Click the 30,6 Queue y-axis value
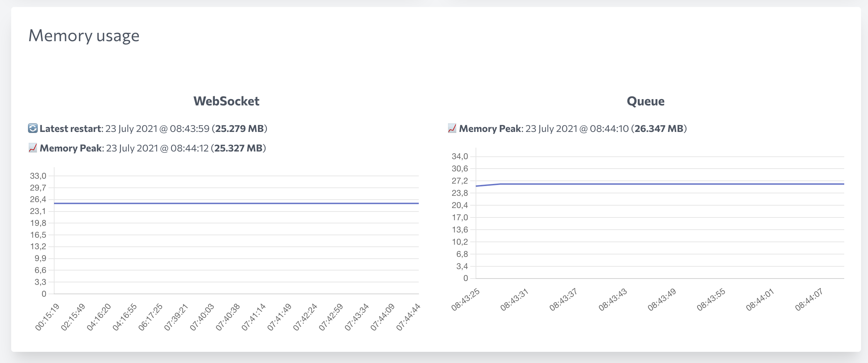Viewport: 868px width, 363px height. (x=460, y=169)
